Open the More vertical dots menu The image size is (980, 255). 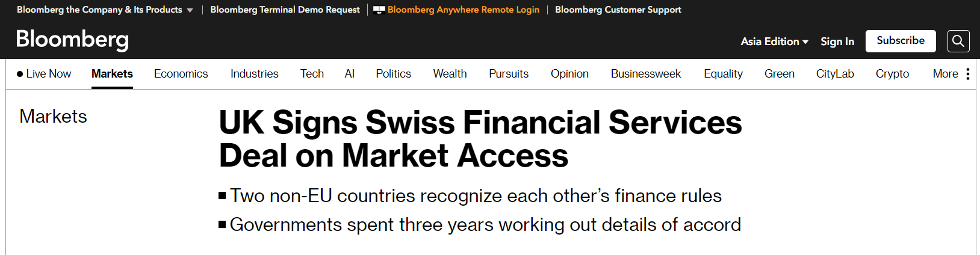coord(968,74)
